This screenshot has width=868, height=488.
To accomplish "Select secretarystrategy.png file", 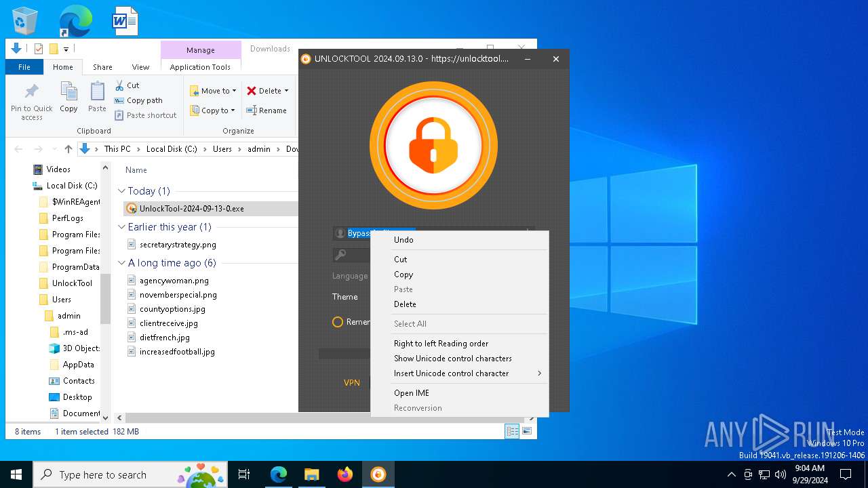I will pyautogui.click(x=178, y=245).
